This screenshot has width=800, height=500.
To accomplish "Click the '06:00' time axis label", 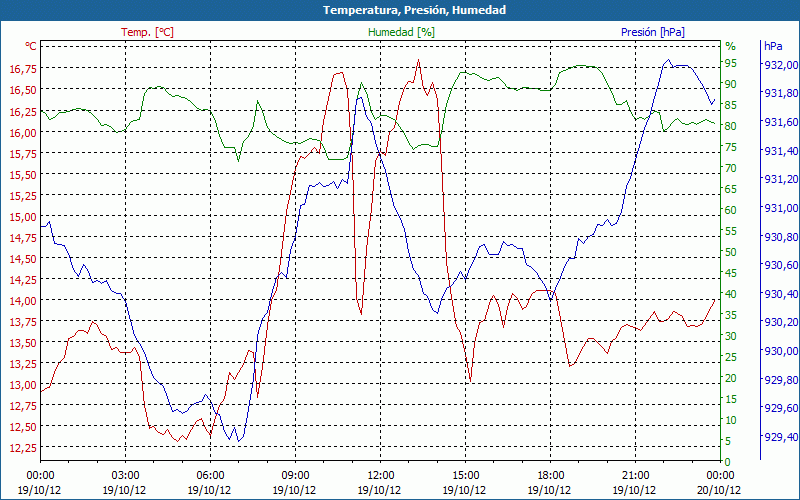I will click(210, 476).
